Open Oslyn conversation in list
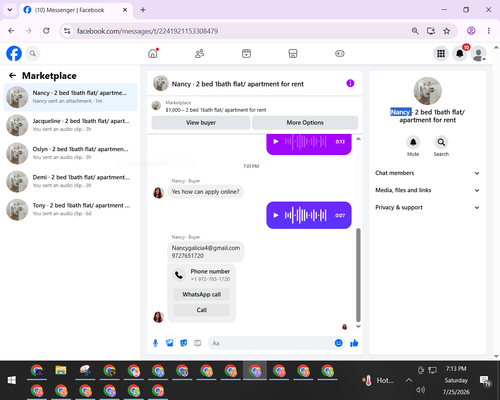The height and width of the screenshot is (400, 500). pyautogui.click(x=70, y=153)
